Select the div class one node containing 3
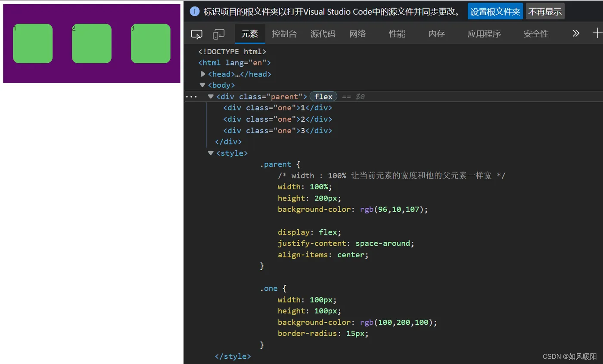This screenshot has width=603, height=364. 278,130
